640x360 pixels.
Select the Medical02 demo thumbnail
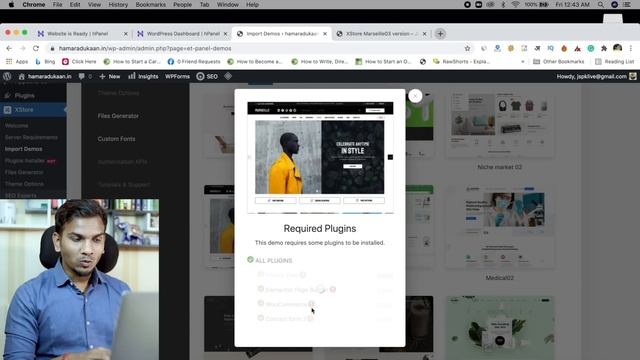coord(500,227)
